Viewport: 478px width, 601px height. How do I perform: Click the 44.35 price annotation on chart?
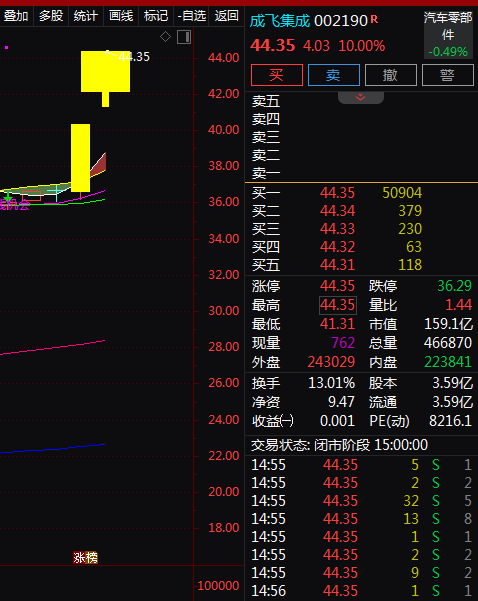pos(134,57)
